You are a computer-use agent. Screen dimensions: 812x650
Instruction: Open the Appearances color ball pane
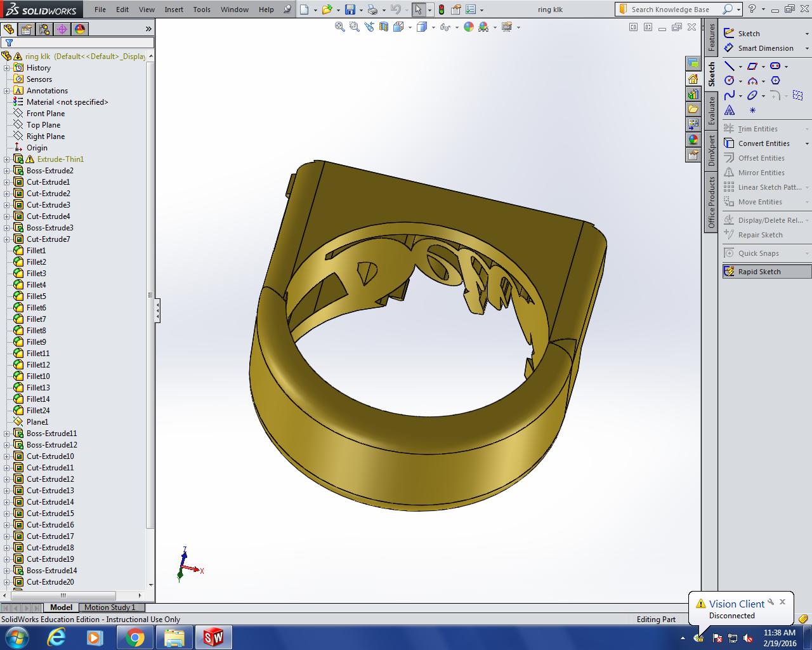[693, 140]
